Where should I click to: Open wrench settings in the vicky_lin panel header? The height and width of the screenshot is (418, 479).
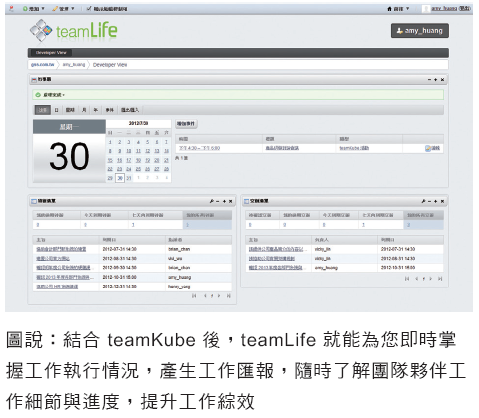[423, 201]
